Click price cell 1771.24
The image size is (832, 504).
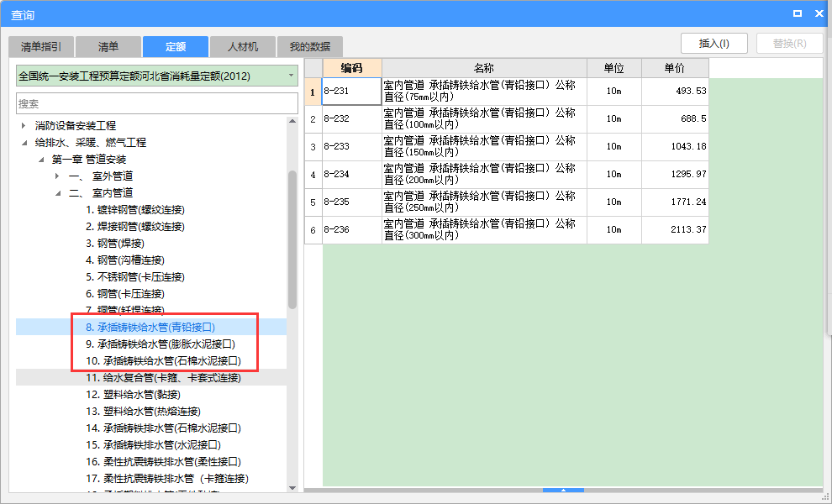point(675,202)
